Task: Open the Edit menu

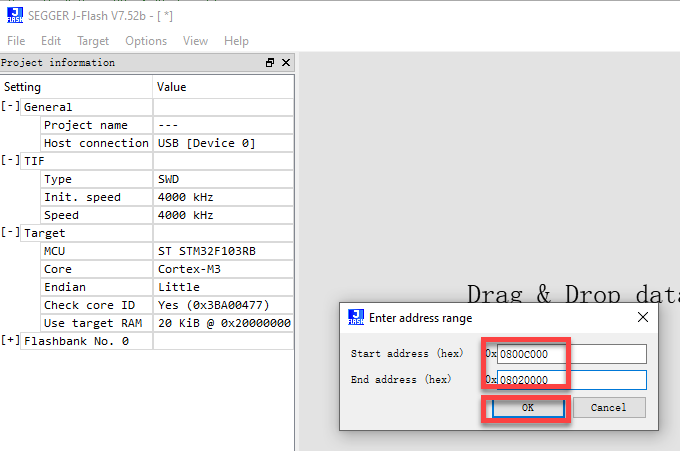Action: tap(51, 41)
